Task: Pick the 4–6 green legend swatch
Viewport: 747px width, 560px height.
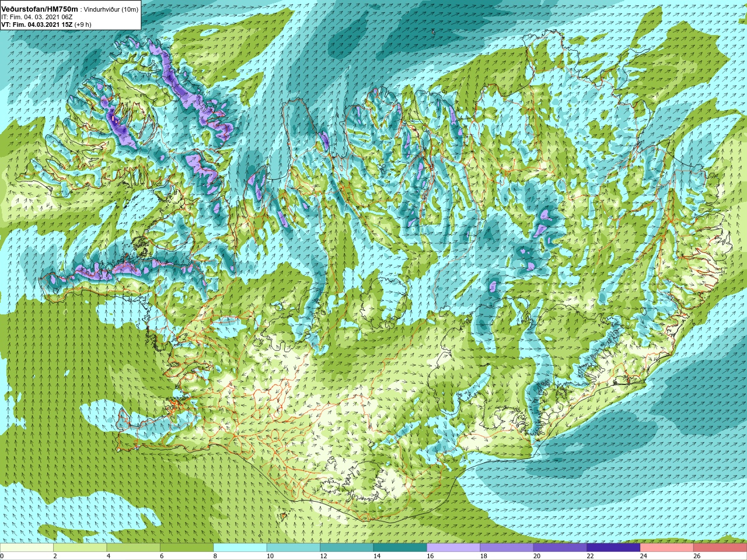Action: pos(134,548)
